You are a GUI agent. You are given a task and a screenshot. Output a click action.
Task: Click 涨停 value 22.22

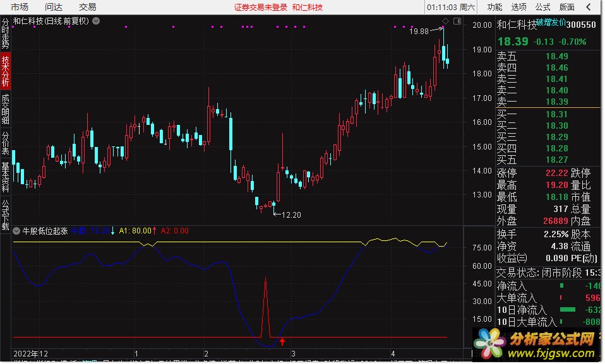pyautogui.click(x=557, y=173)
